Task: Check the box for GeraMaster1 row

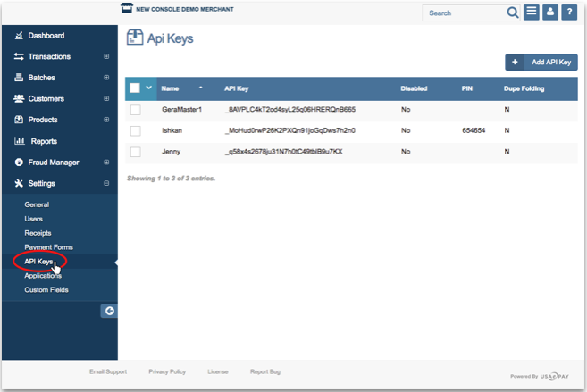Action: 136,110
